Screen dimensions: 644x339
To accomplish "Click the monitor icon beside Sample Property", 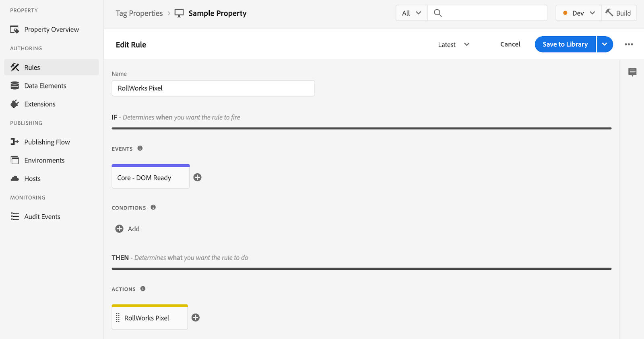I will [x=179, y=13].
